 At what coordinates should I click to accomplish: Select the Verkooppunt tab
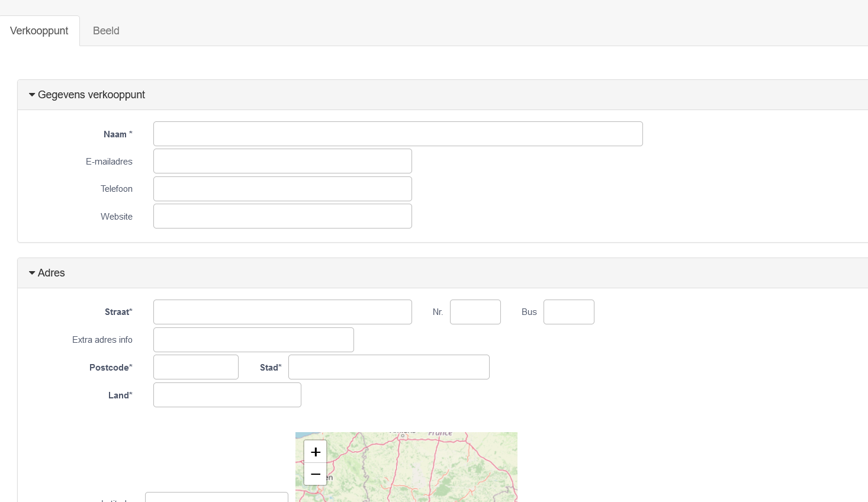[x=39, y=31]
